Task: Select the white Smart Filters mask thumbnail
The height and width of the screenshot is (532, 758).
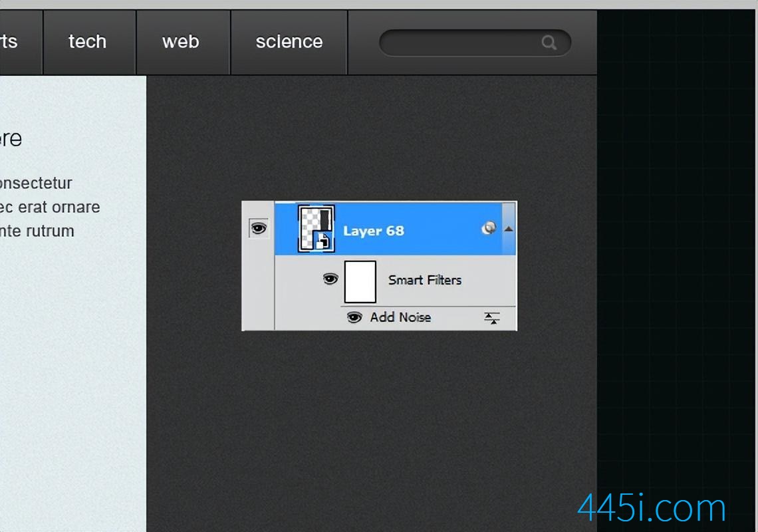Action: (x=360, y=281)
